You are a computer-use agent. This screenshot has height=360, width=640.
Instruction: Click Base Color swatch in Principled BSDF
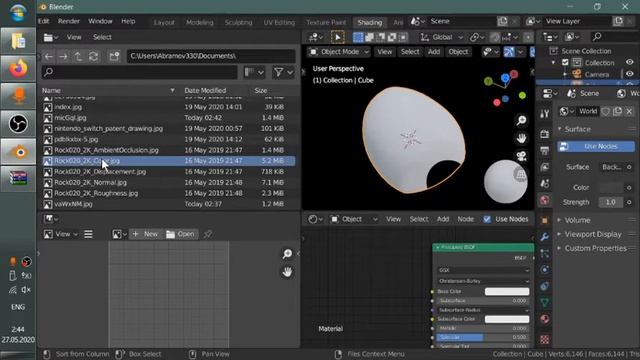coord(507,291)
